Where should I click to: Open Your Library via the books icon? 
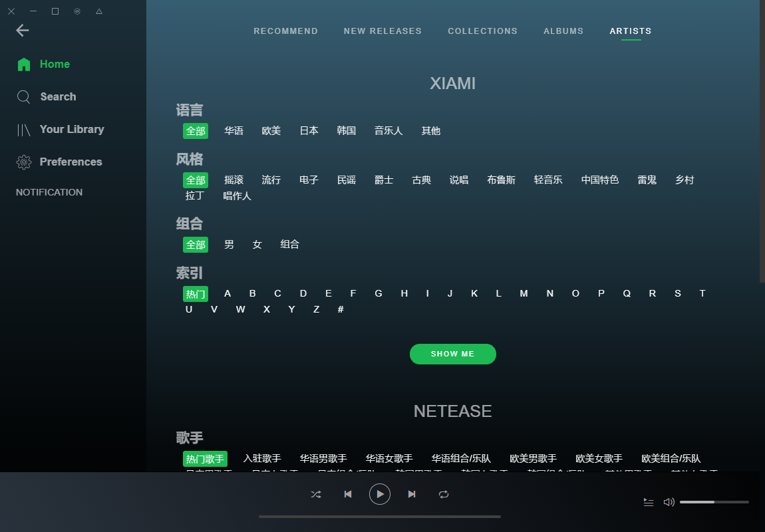[x=23, y=130]
